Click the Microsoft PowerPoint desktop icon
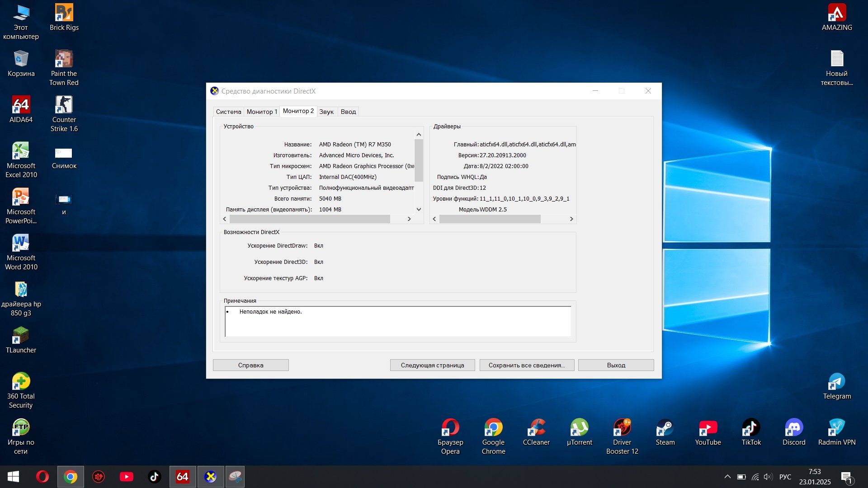The image size is (868, 488). tap(21, 206)
